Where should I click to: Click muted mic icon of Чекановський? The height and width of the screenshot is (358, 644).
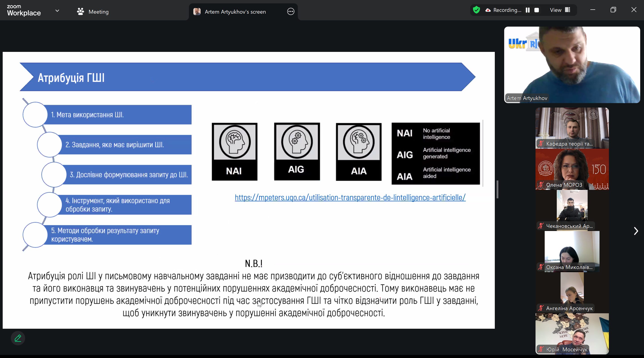click(x=541, y=226)
